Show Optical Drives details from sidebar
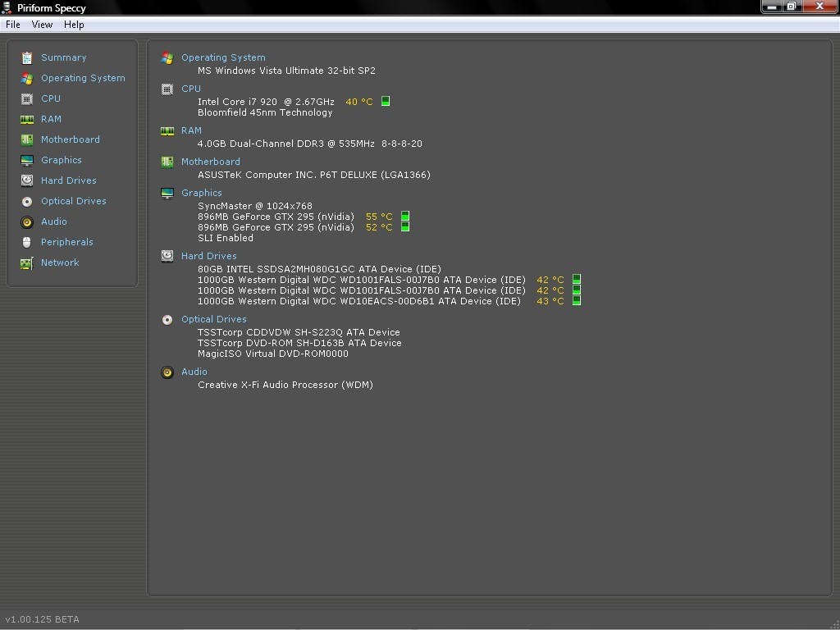The image size is (840, 630). click(x=73, y=202)
